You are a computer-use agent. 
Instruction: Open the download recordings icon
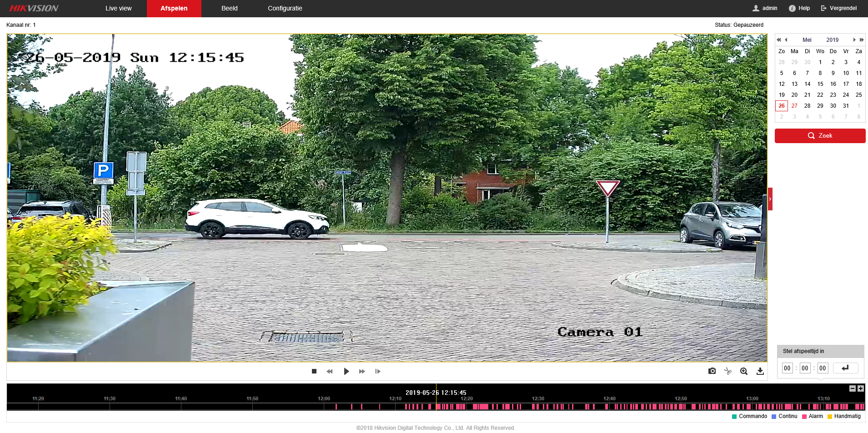coord(760,371)
